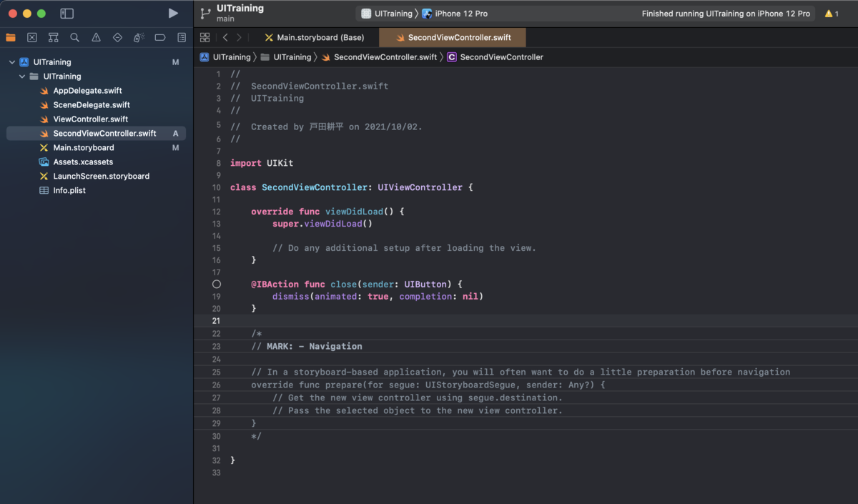Viewport: 858px width, 504px height.
Task: Open the Source Control navigator icon
Action: pyautogui.click(x=32, y=37)
